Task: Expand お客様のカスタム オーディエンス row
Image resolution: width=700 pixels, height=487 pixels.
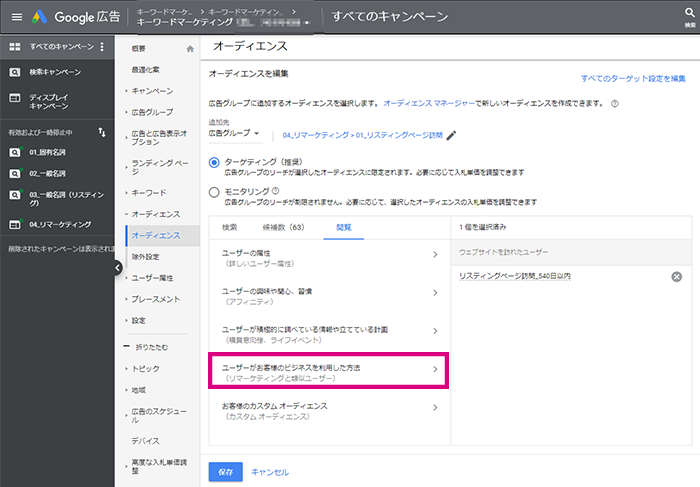Action: pyautogui.click(x=329, y=411)
